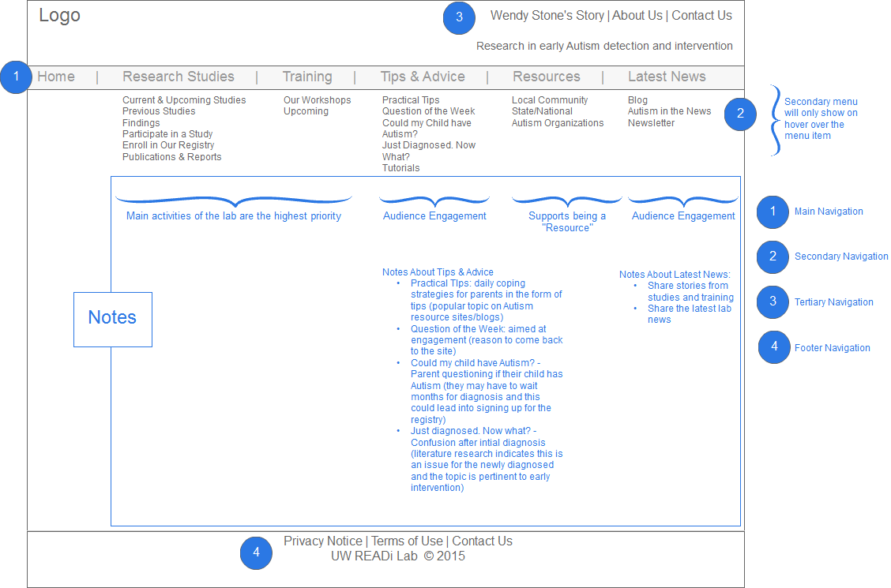Select Training in the main navigation

(307, 77)
